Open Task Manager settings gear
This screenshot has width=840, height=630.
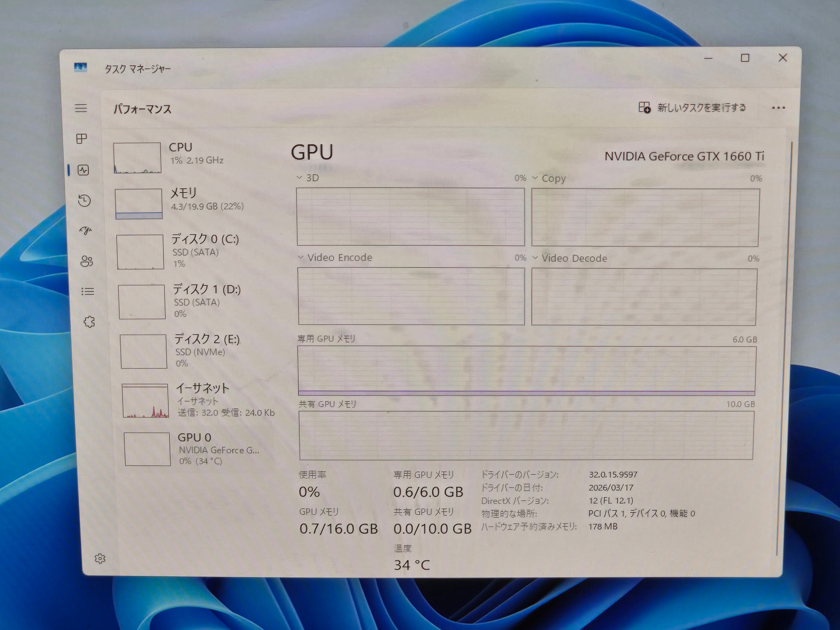[x=100, y=558]
